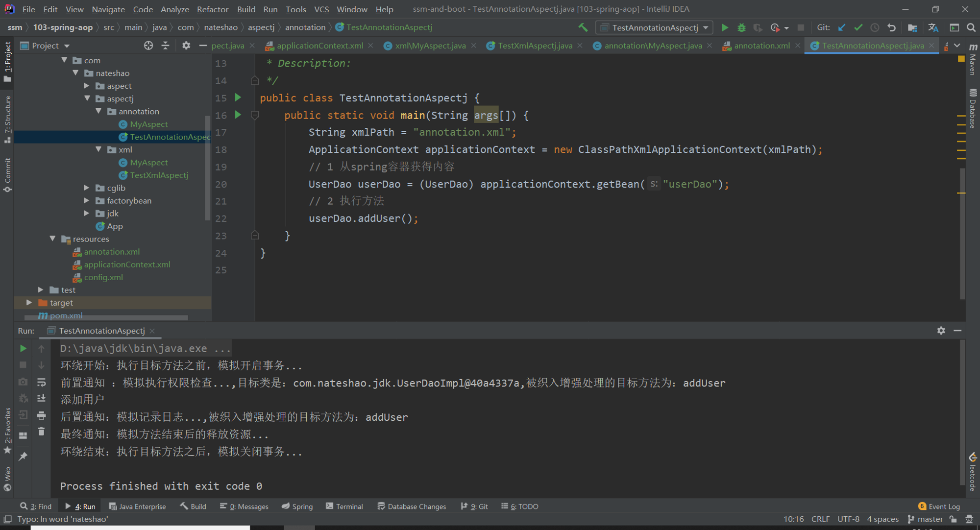Click the master branch widget
Image resolution: width=980 pixels, height=530 pixels.
click(x=925, y=519)
